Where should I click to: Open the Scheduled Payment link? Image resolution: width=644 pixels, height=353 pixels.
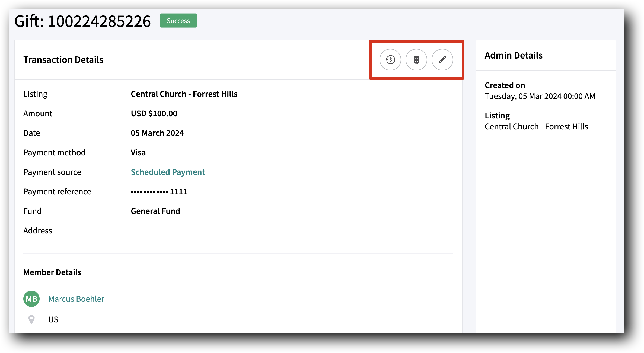coord(168,172)
